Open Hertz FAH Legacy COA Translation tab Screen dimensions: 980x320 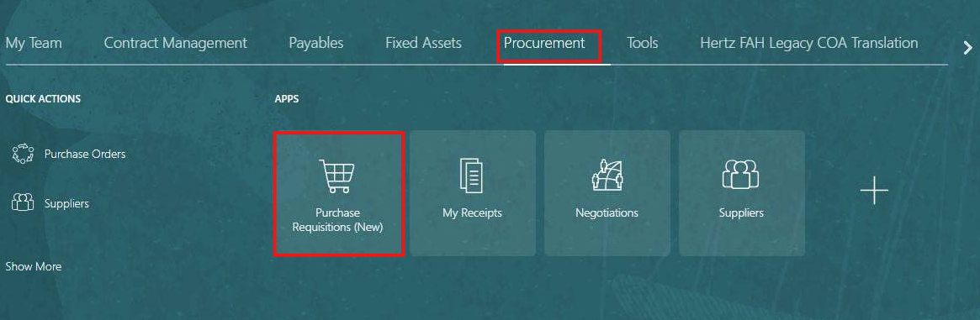click(x=808, y=43)
